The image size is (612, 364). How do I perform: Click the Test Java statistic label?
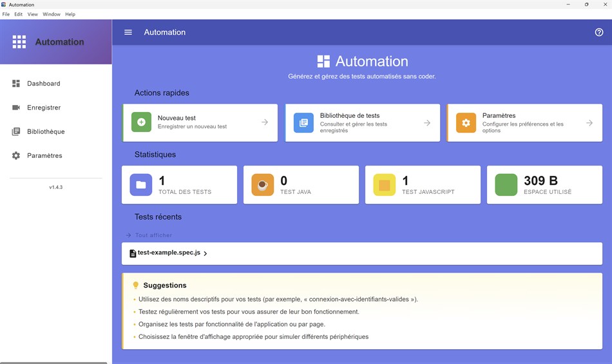(x=296, y=192)
